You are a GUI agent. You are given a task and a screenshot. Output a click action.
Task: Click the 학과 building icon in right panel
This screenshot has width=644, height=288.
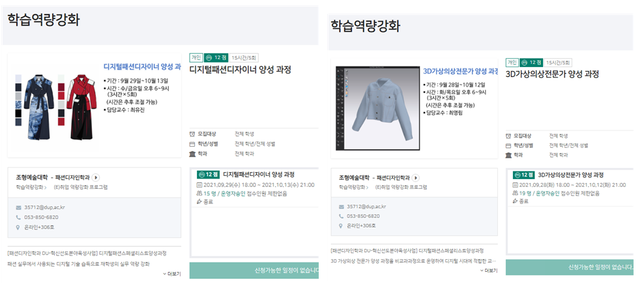pyautogui.click(x=508, y=155)
